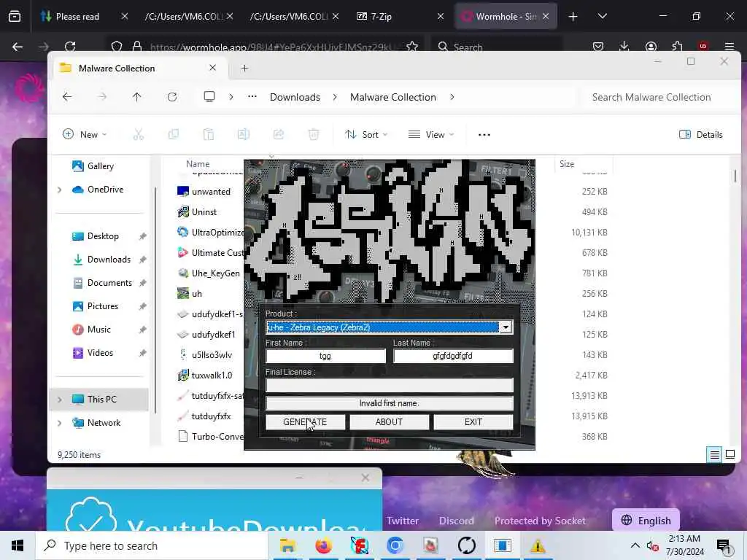Switch to the Wormhole browser tab
This screenshot has width=747, height=560.
coord(506,17)
